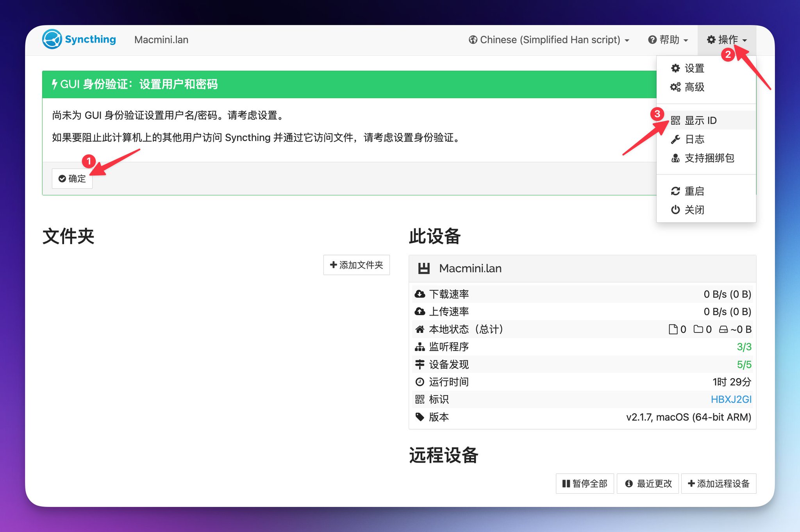
Task: Click the 5/5 discovery value
Action: click(744, 364)
